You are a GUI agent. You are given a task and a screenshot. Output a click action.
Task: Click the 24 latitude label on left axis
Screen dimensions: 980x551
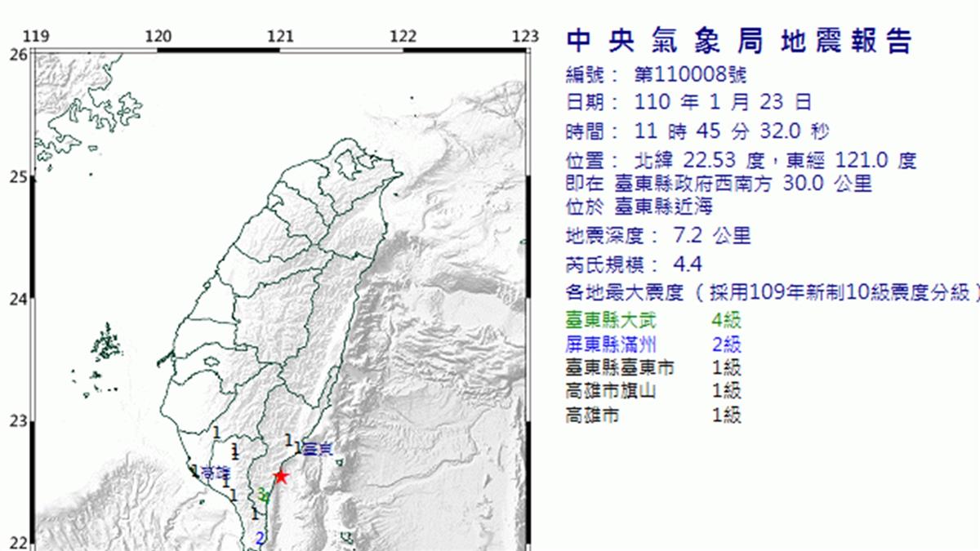point(18,299)
